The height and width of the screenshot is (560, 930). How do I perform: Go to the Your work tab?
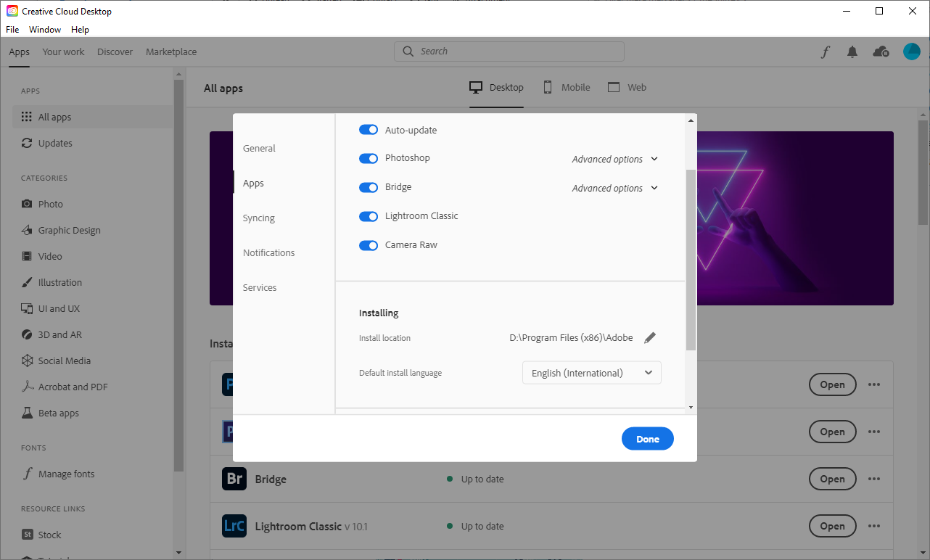click(63, 52)
